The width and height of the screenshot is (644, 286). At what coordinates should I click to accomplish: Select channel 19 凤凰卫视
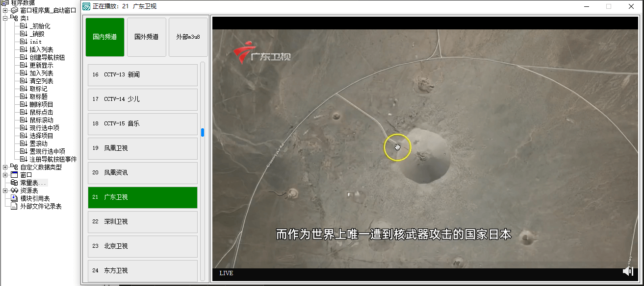143,148
